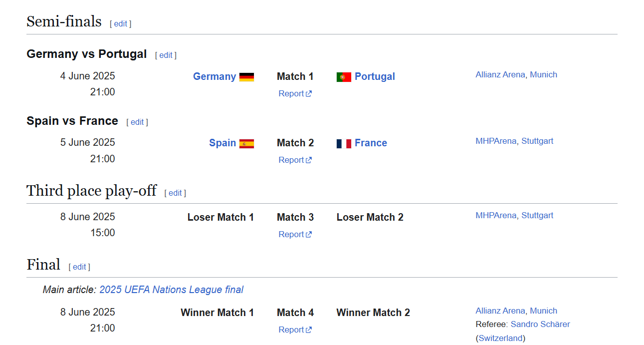Open the Match 1 Report external link

(x=295, y=93)
